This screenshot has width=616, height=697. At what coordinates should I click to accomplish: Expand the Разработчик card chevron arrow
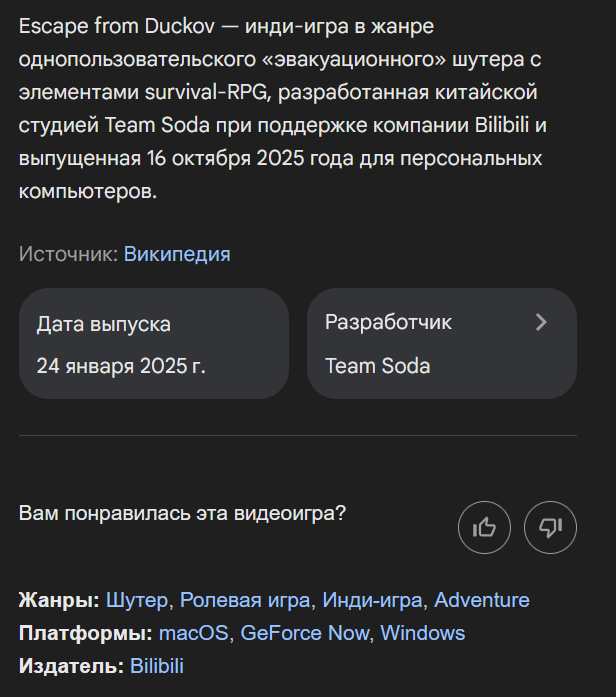(541, 322)
